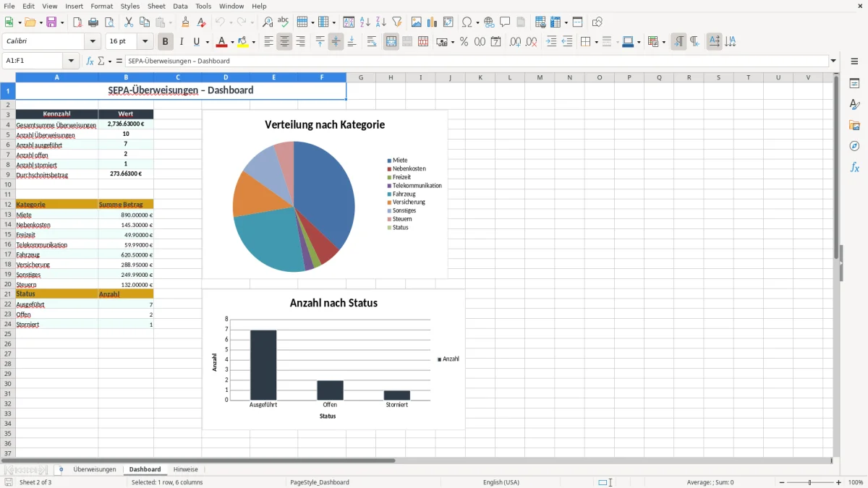Viewport: 868px width, 488px height.
Task: Format cell as date
Action: [x=495, y=42]
